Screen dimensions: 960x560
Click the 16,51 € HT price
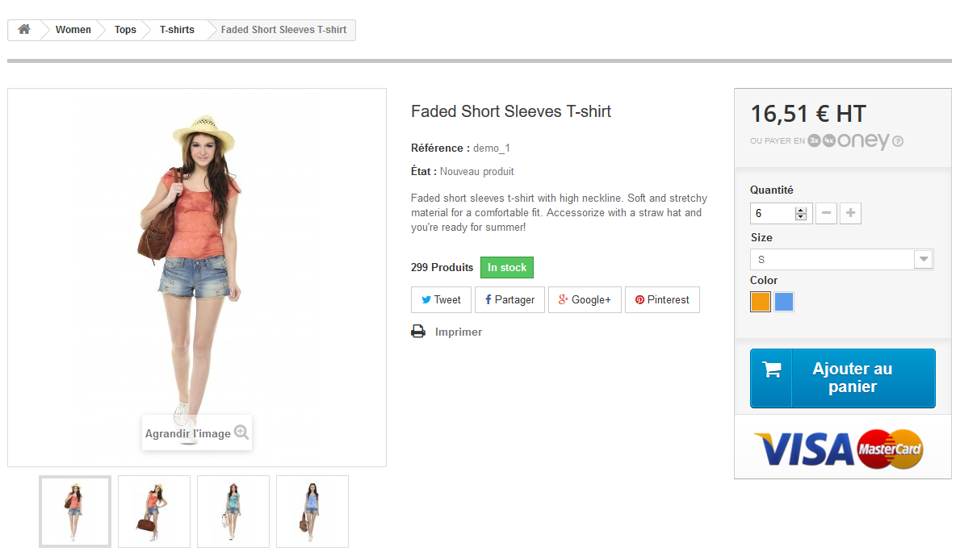pos(808,114)
